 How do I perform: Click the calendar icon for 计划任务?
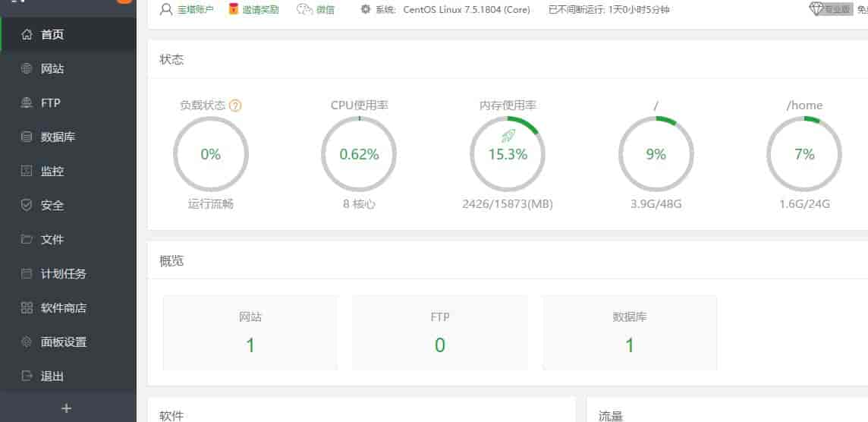click(x=27, y=273)
